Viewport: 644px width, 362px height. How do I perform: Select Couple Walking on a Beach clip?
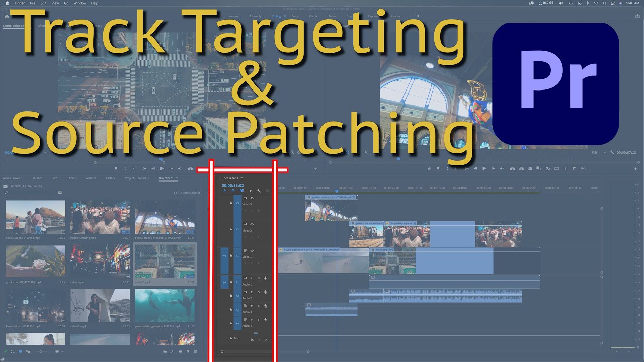click(x=323, y=260)
